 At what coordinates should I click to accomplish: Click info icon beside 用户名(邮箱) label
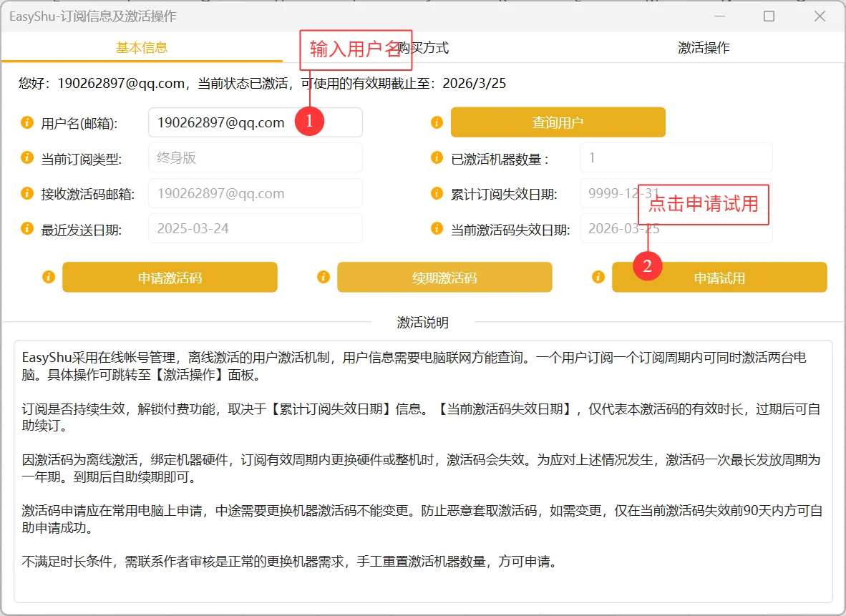pyautogui.click(x=27, y=122)
